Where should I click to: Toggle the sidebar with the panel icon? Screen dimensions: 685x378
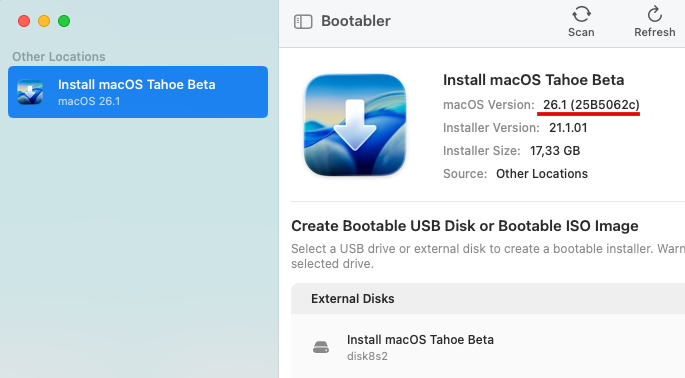303,21
